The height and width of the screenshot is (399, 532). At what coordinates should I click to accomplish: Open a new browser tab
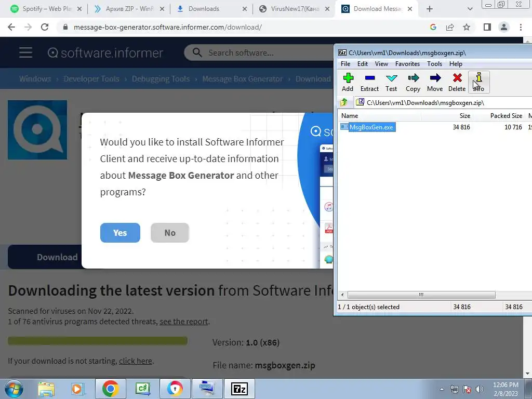tap(430, 9)
